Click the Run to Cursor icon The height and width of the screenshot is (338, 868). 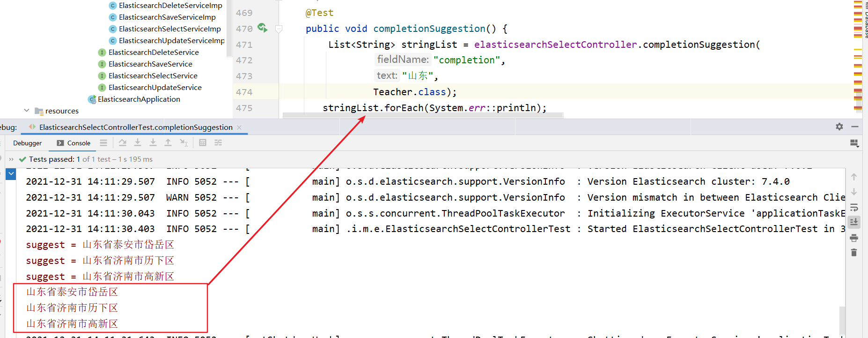coord(184,143)
